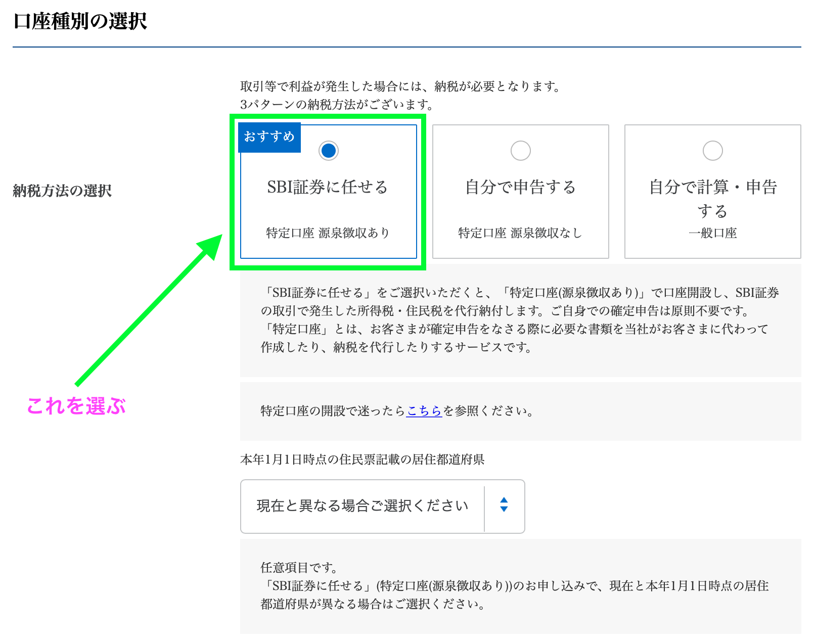Click the 本年1月1日時点 field label
Image resolution: width=815 pixels, height=644 pixels.
point(362,461)
